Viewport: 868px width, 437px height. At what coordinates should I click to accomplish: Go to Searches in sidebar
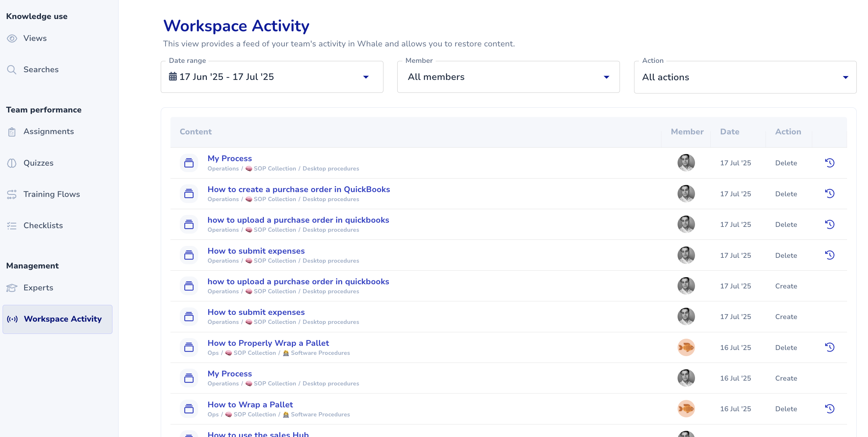pos(41,69)
